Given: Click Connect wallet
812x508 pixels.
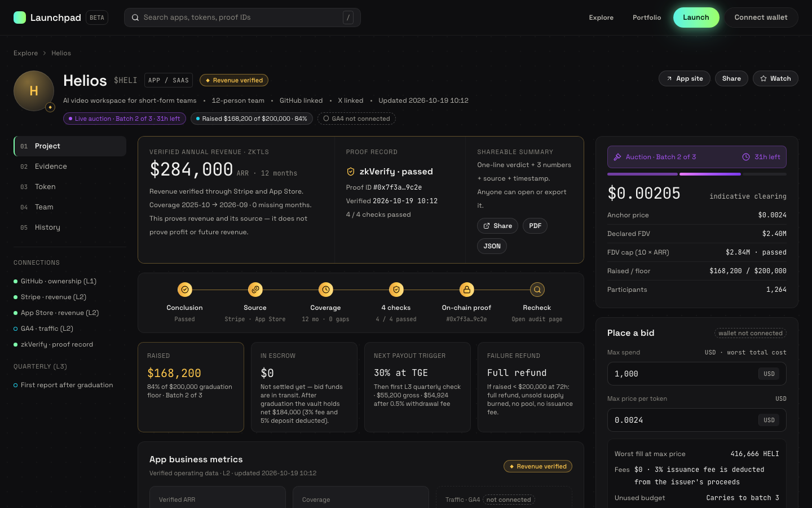Looking at the screenshot, I should tap(761, 17).
